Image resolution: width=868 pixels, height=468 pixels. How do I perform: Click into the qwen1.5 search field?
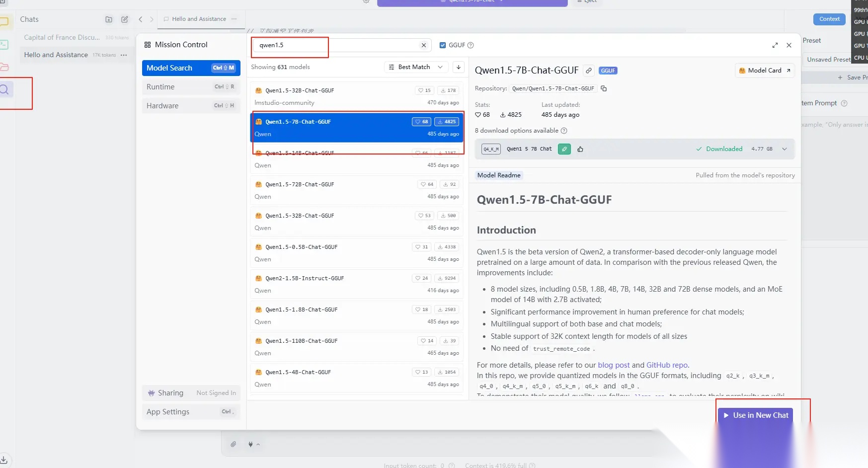coord(341,45)
